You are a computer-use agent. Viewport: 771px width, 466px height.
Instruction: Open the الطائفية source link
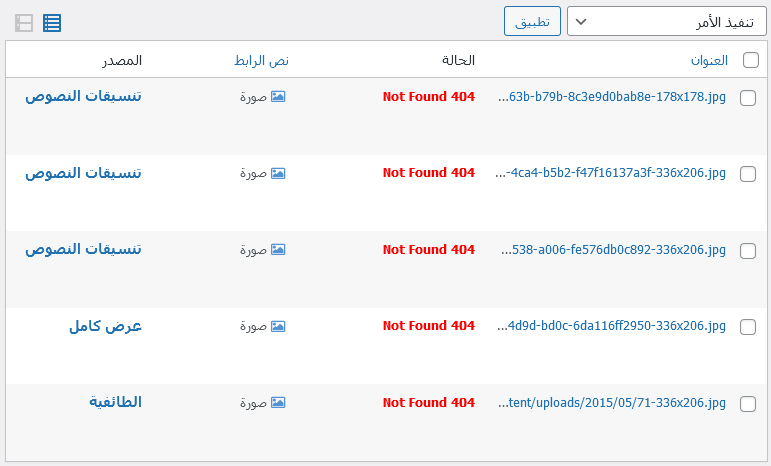(115, 402)
